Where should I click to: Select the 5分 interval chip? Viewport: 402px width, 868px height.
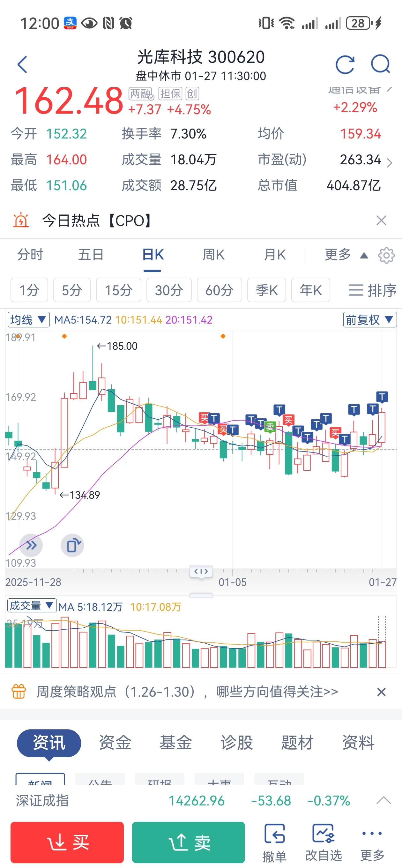(x=72, y=290)
